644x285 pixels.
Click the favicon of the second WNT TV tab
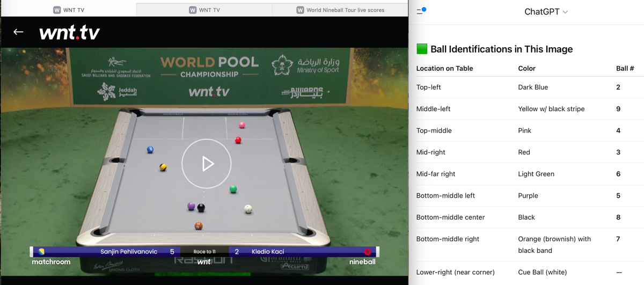click(193, 10)
